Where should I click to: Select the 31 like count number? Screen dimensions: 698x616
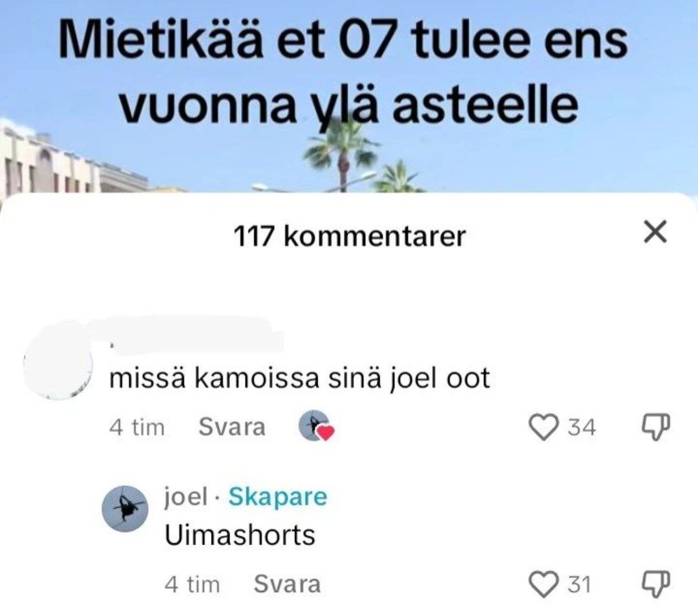[580, 584]
